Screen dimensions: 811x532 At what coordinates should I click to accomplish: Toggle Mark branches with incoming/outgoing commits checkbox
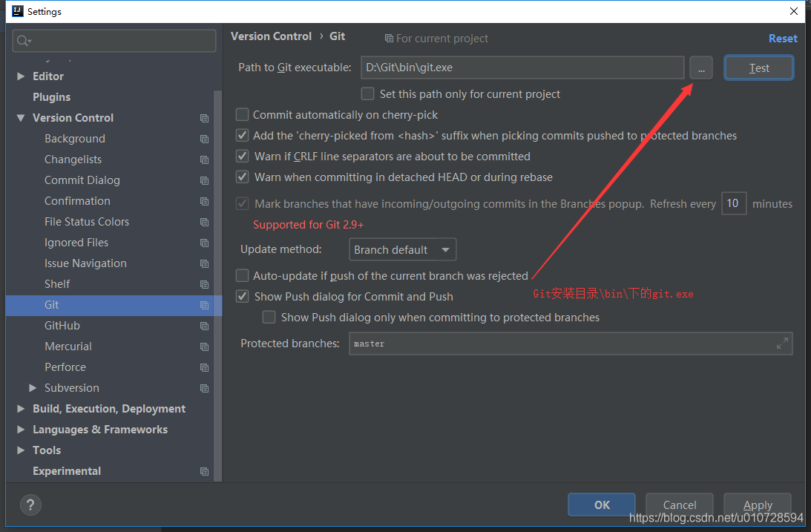(242, 204)
